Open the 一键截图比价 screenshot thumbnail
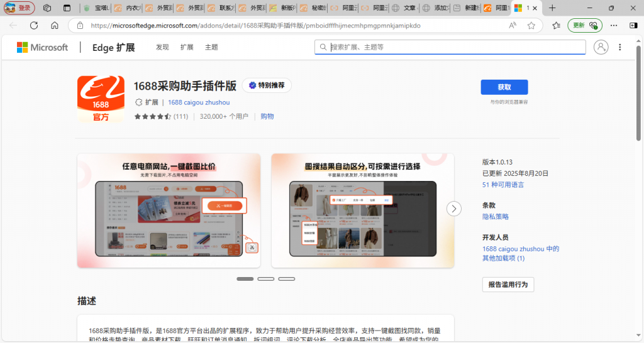Screen dimensions: 644x343 (x=169, y=211)
